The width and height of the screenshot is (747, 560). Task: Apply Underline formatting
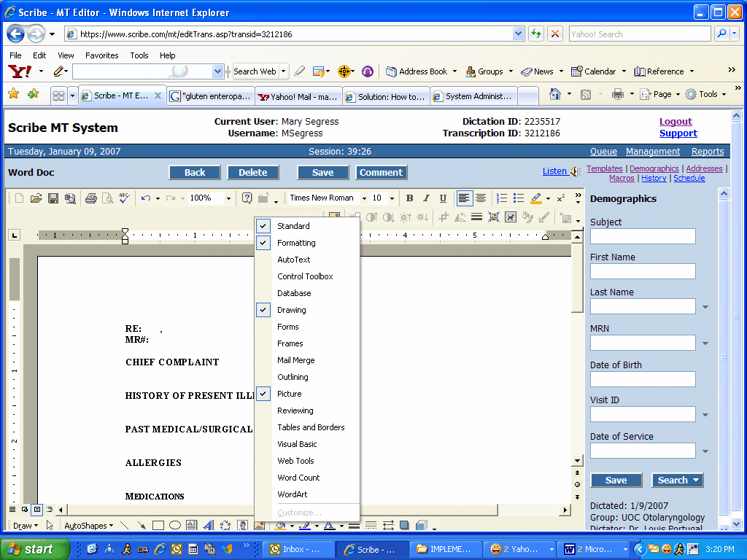click(443, 198)
